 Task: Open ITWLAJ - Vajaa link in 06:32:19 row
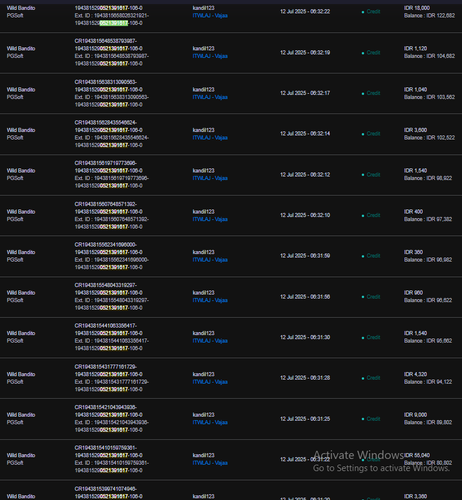pyautogui.click(x=210, y=56)
